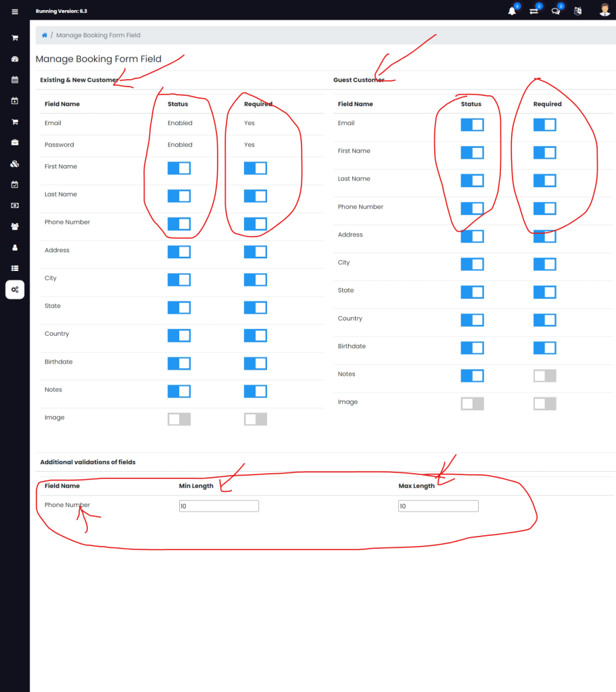Viewport: 616px width, 692px height.
Task: Click the Running Version: 6.3 label
Action: (62, 11)
